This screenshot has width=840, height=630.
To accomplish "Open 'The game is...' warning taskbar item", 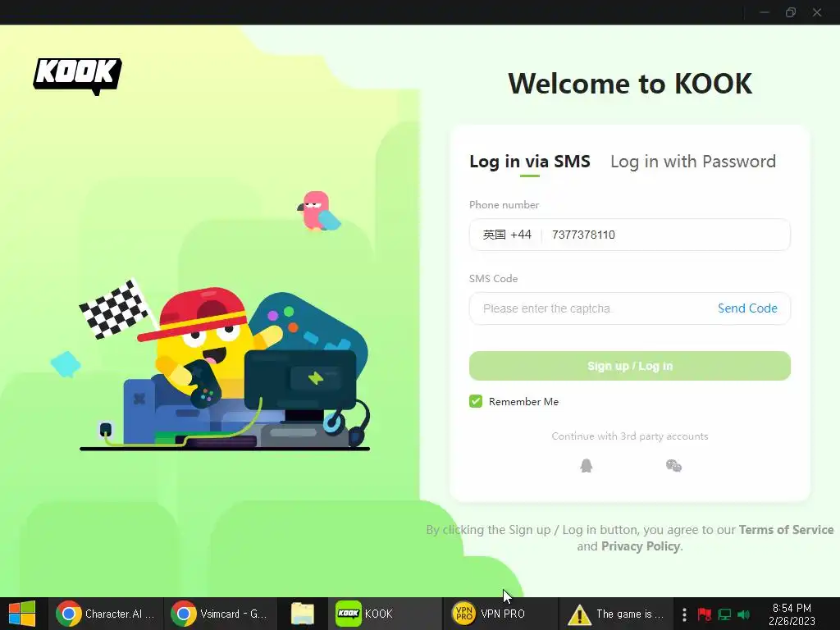I will pos(615,614).
